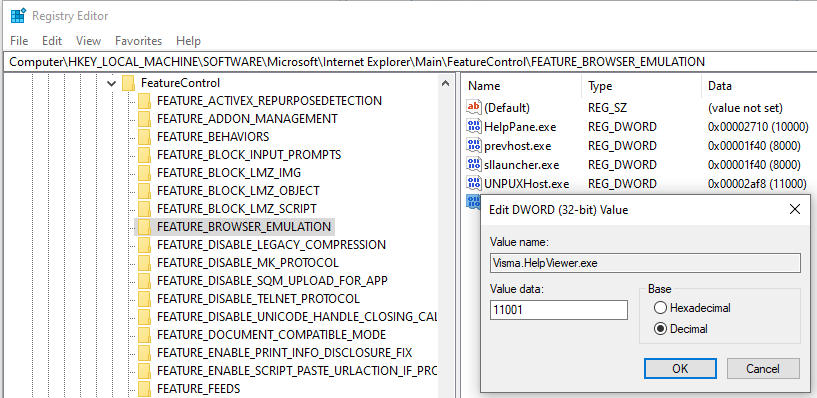Click folder icon of FEATURE_ENABLE_SCRIPT_PASTE_URLACTION

pos(144,371)
